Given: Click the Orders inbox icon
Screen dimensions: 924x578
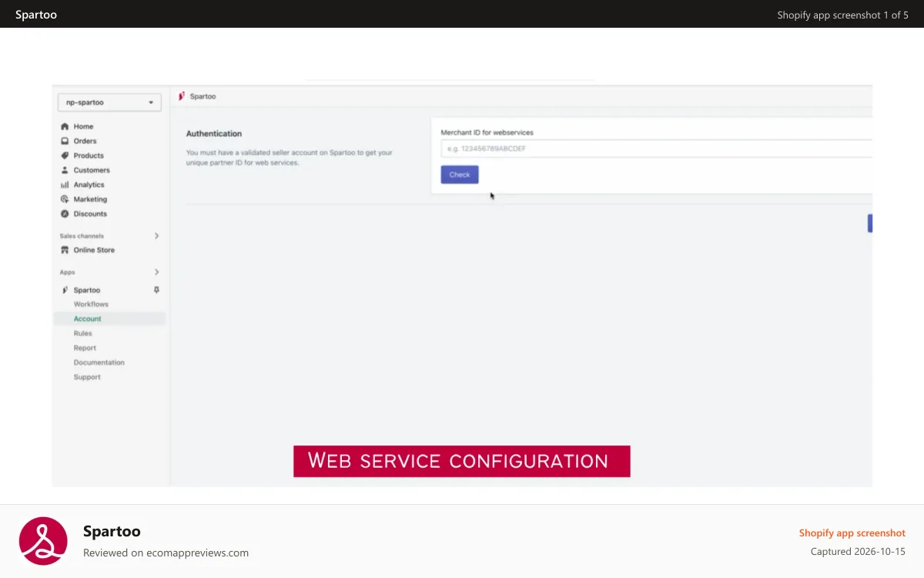Looking at the screenshot, I should pos(65,141).
